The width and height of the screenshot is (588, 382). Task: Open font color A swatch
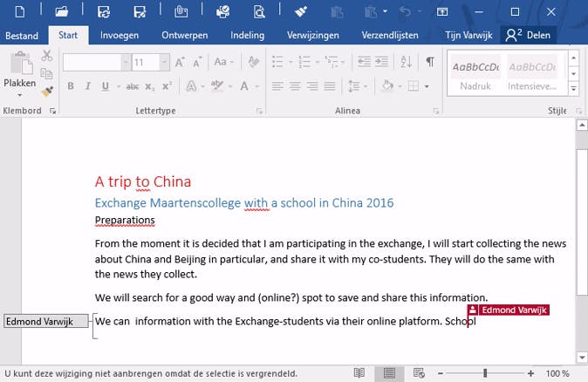pyautogui.click(x=244, y=86)
